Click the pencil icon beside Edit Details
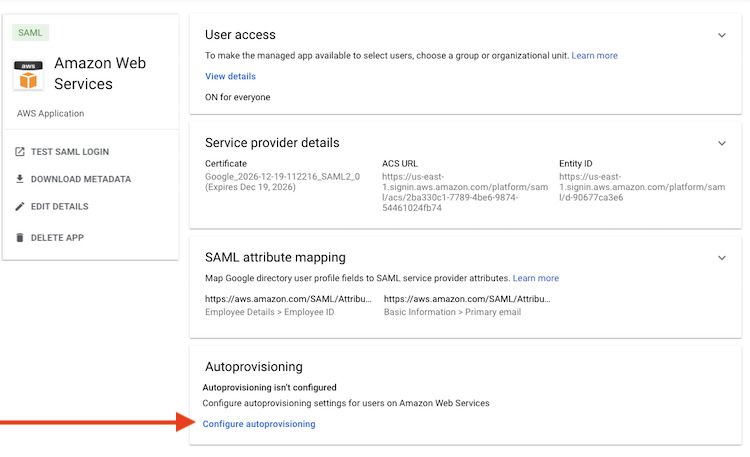The width and height of the screenshot is (750, 457). [x=20, y=206]
